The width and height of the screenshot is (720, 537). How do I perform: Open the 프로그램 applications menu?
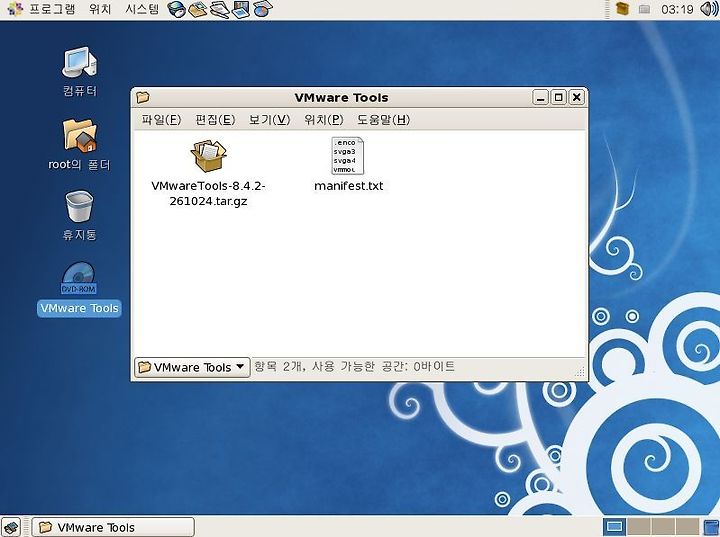click(x=52, y=9)
